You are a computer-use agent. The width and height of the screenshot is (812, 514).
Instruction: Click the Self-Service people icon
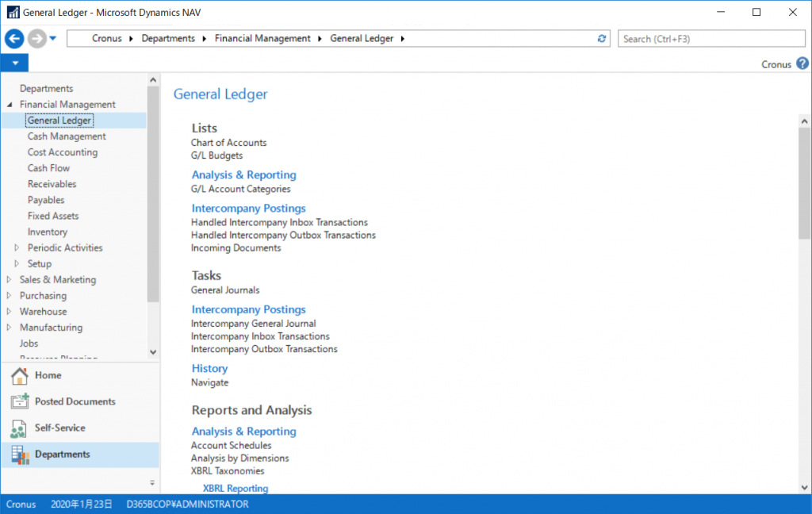pyautogui.click(x=19, y=428)
